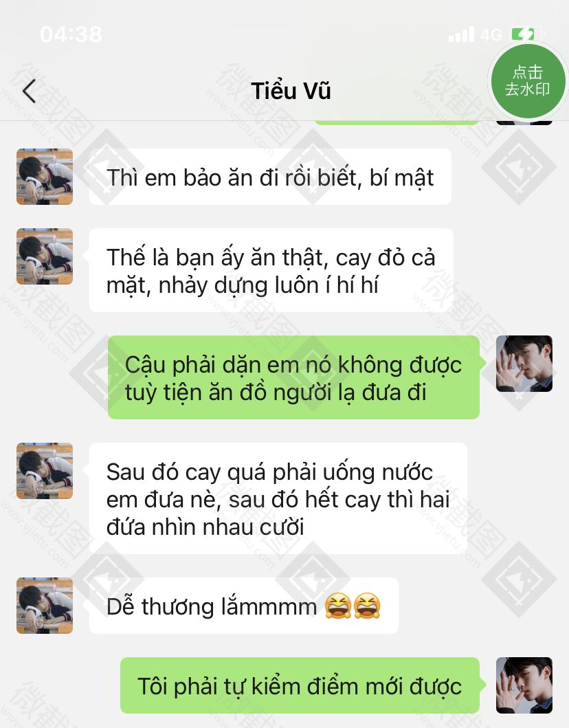Image resolution: width=569 pixels, height=728 pixels.
Task: Tap the 4G network indicator
Action: (x=491, y=35)
